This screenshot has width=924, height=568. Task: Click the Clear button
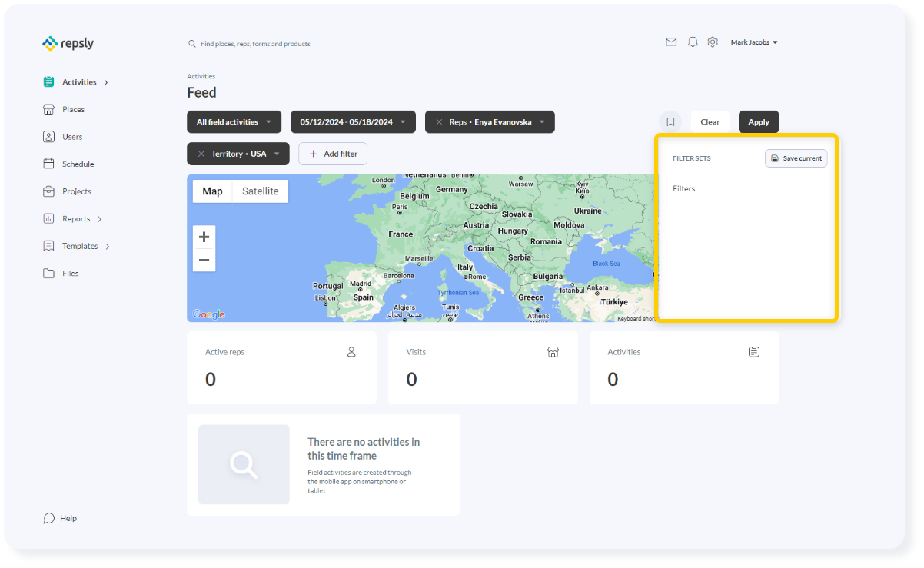pyautogui.click(x=710, y=122)
